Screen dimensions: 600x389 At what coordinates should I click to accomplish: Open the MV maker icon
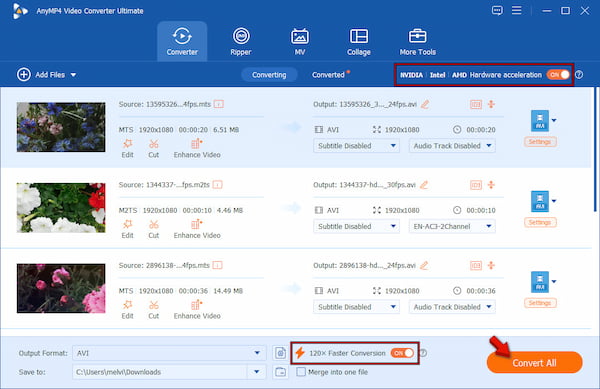pos(300,37)
